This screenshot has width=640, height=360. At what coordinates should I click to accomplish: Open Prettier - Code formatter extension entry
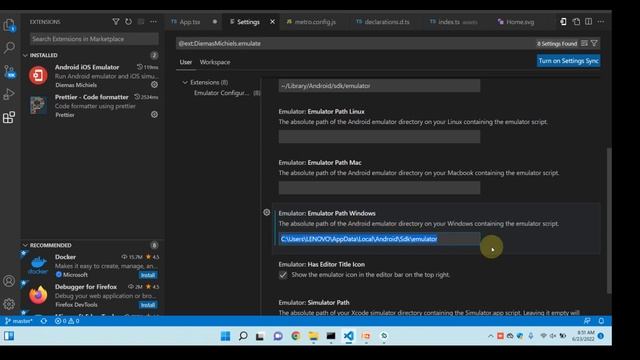tap(93, 106)
